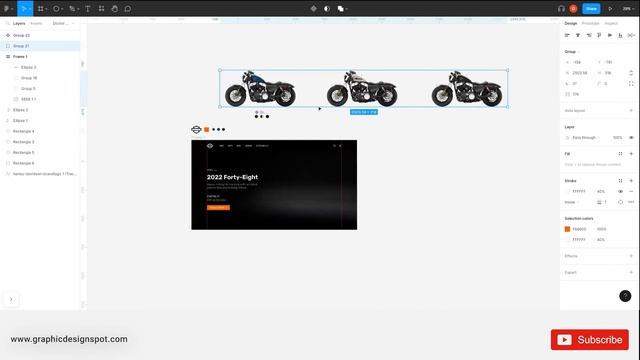Add export setting with plus icon

click(631, 272)
